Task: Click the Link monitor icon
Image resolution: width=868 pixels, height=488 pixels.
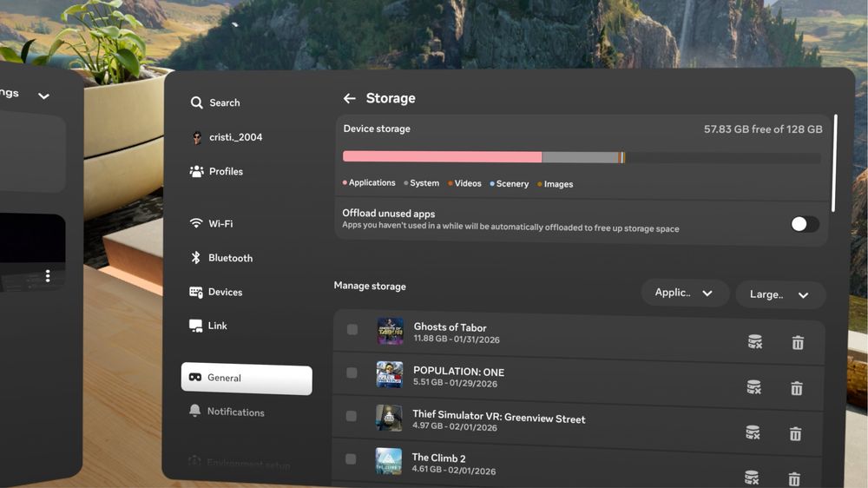Action: click(x=195, y=326)
